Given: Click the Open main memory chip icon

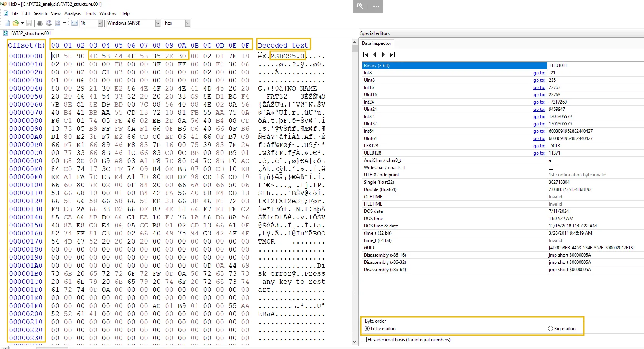Looking at the screenshot, I should click(x=40, y=23).
